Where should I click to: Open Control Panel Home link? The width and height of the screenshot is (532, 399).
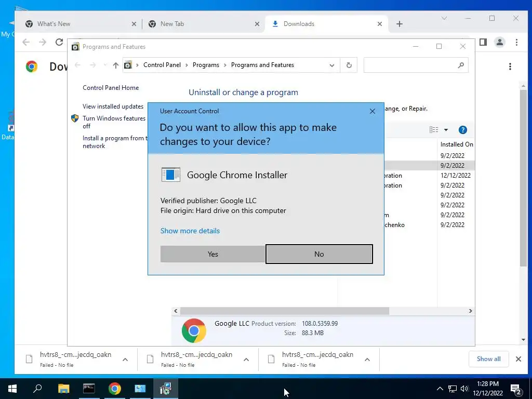[x=111, y=87]
